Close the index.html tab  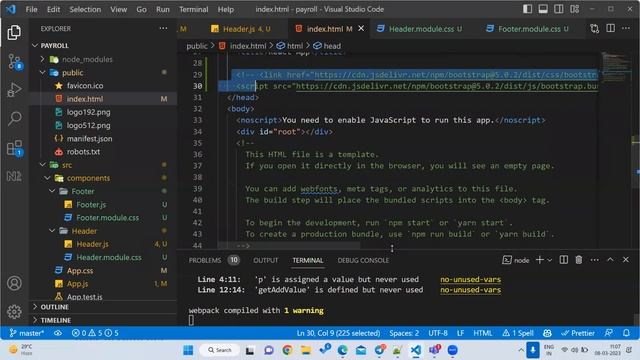click(x=361, y=29)
